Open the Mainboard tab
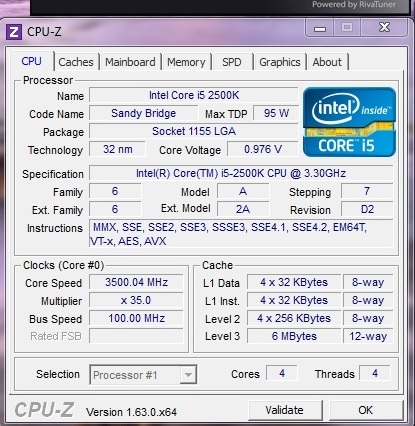This screenshot has width=415, height=426. pos(130,62)
